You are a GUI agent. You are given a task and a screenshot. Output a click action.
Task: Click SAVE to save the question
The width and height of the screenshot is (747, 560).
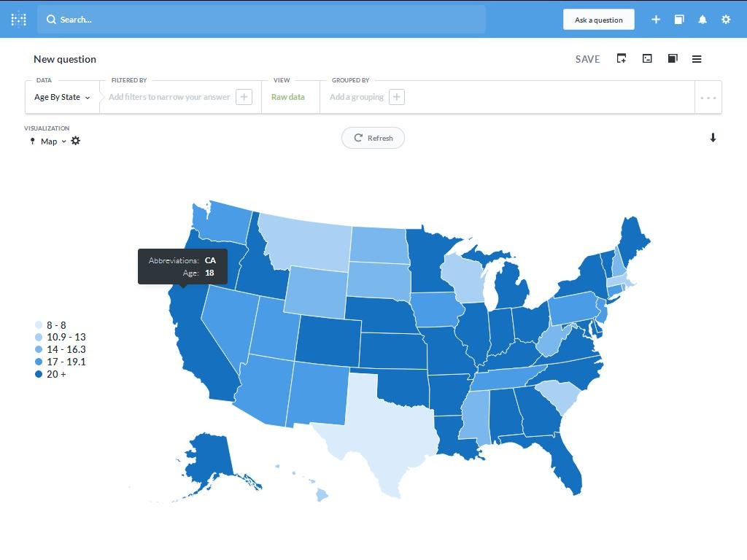pyautogui.click(x=587, y=59)
